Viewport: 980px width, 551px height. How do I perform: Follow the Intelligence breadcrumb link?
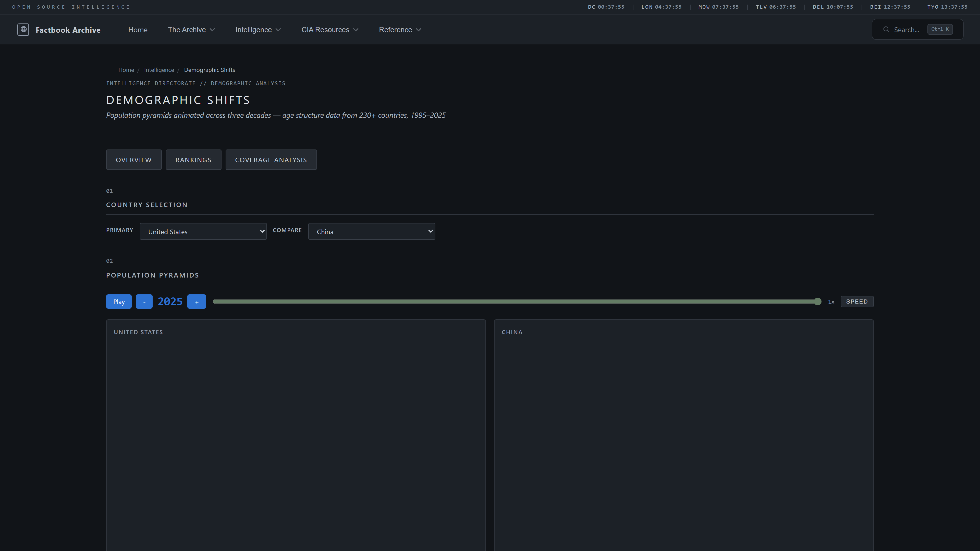pos(159,70)
